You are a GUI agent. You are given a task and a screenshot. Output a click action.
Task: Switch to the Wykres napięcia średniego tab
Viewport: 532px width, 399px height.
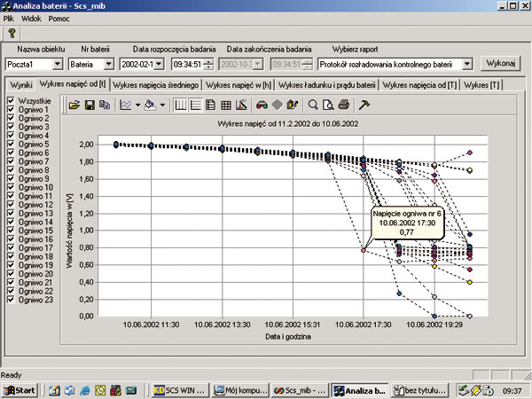click(x=155, y=85)
